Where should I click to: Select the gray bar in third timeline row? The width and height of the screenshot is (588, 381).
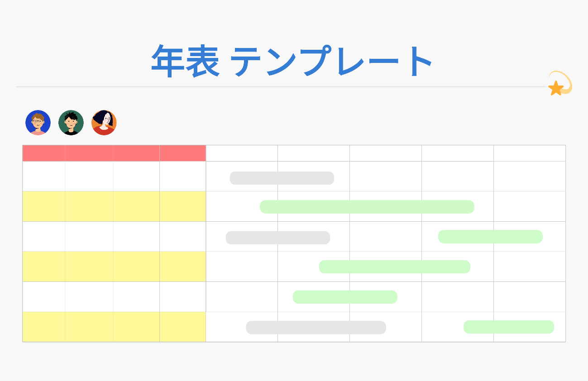click(x=277, y=238)
